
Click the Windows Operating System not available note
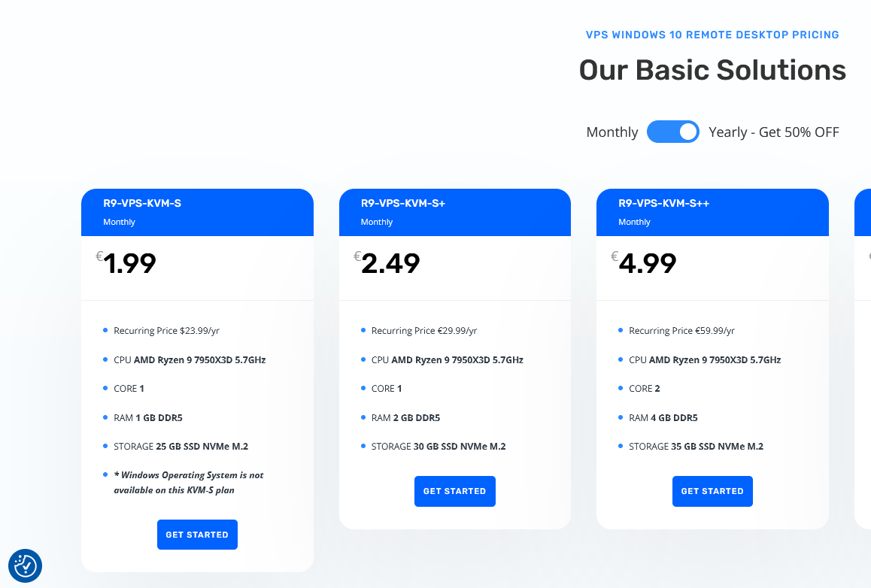click(188, 483)
